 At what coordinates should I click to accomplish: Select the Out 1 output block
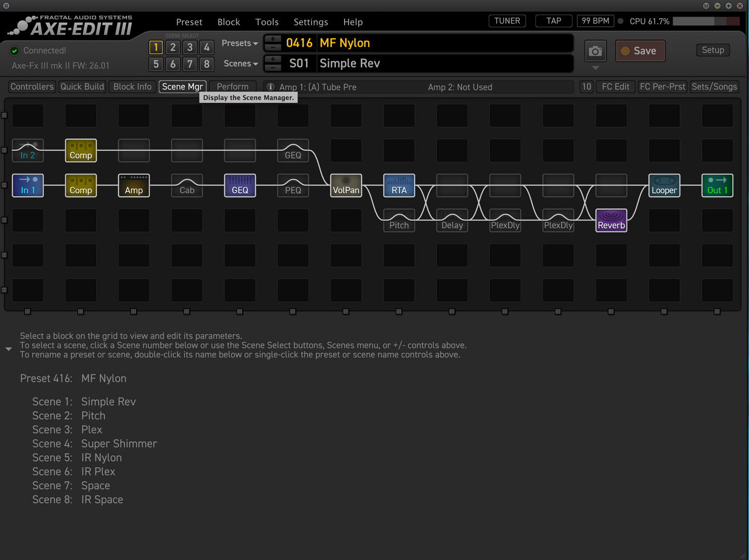tap(717, 185)
